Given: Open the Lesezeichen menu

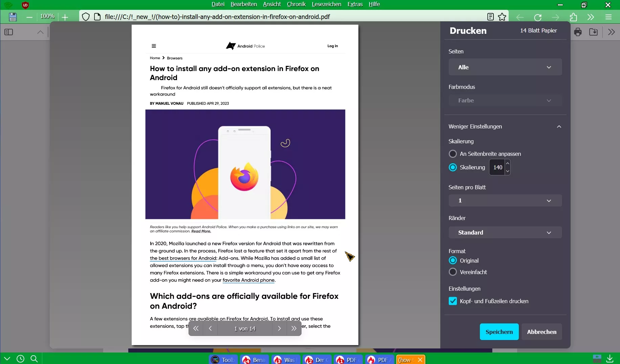Looking at the screenshot, I should [x=327, y=4].
